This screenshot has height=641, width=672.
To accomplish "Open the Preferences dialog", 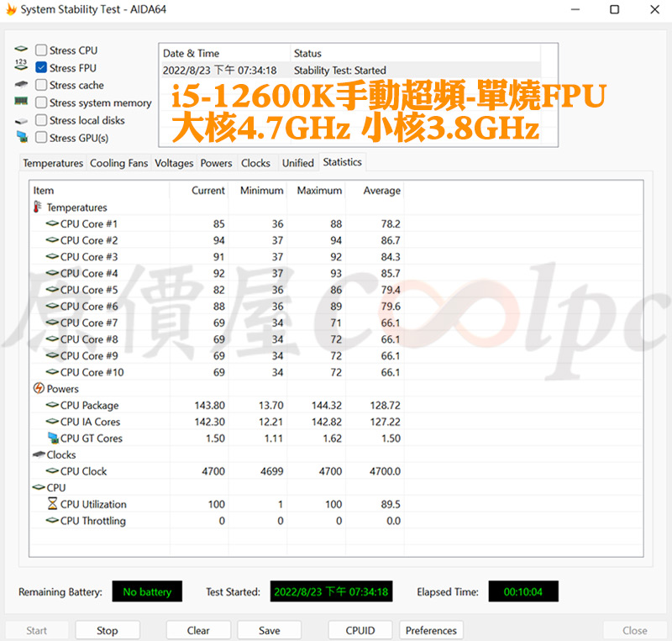I will click(x=431, y=630).
